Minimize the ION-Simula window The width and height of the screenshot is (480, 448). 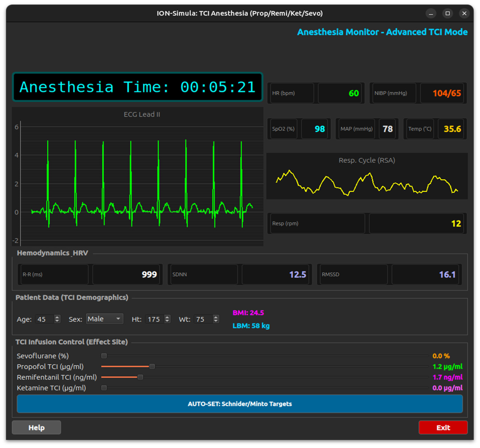[431, 13]
